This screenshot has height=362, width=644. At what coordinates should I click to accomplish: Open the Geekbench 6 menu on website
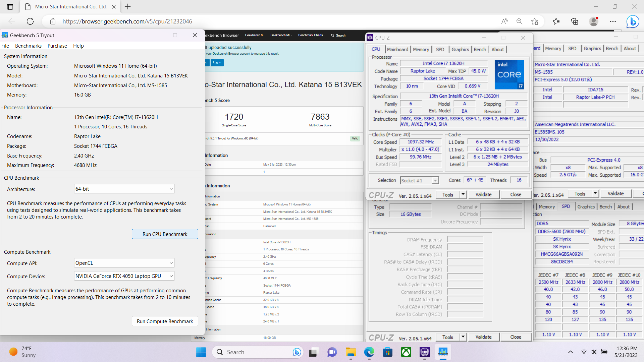(255, 35)
